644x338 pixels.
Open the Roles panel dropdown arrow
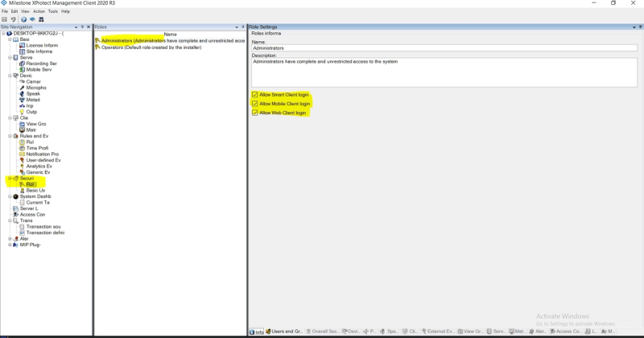(237, 27)
